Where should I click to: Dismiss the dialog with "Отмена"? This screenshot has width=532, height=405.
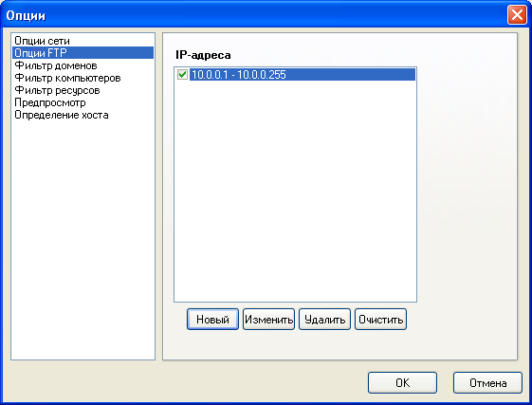pyautogui.click(x=487, y=383)
